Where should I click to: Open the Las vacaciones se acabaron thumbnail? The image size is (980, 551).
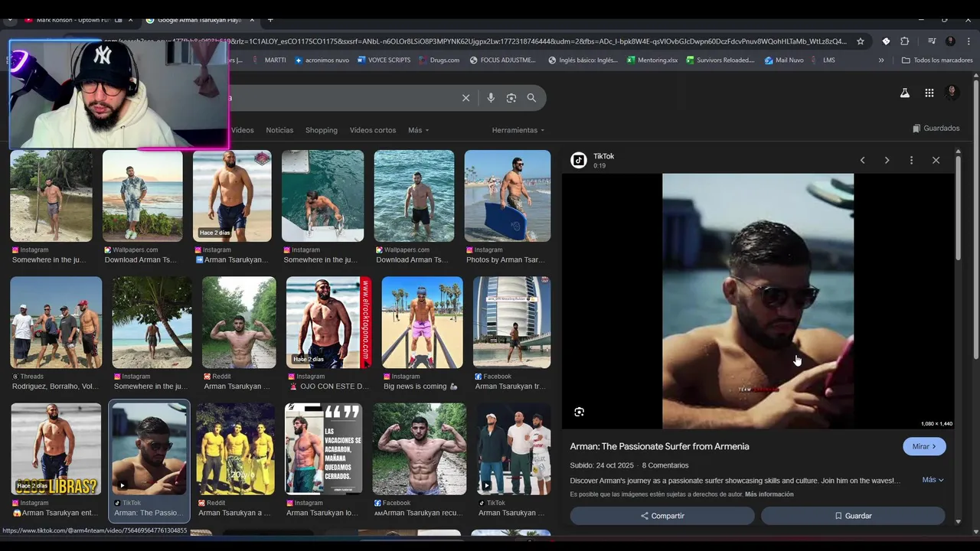(323, 448)
